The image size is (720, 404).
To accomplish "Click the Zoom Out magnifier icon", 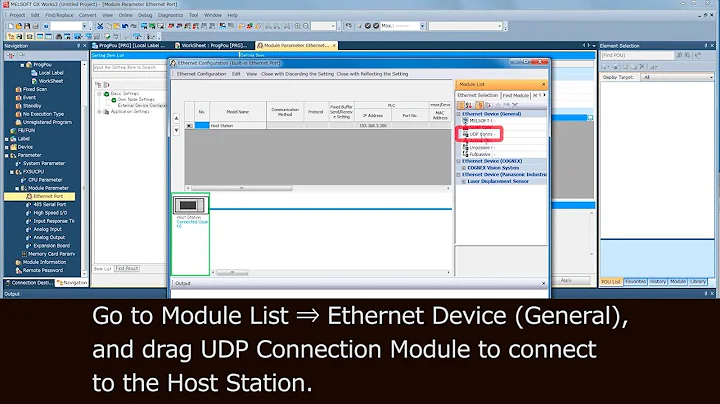I will click(x=306, y=26).
